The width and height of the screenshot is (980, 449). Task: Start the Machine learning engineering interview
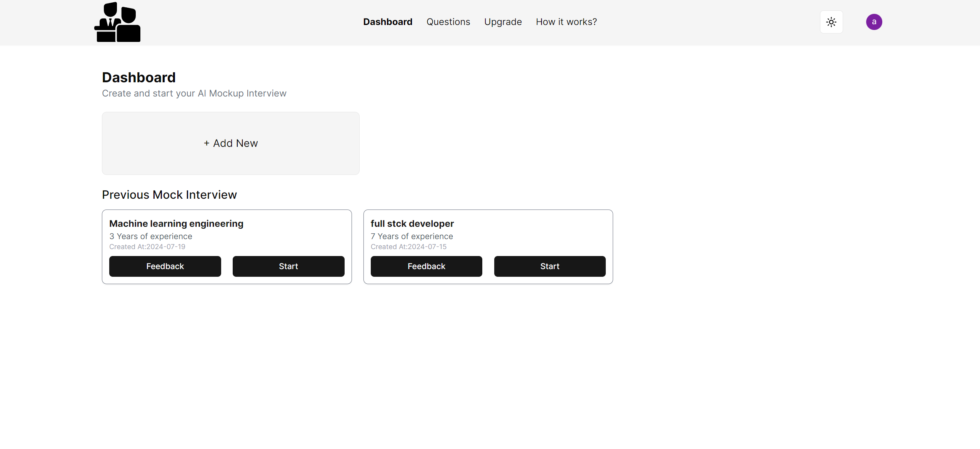pyautogui.click(x=288, y=266)
